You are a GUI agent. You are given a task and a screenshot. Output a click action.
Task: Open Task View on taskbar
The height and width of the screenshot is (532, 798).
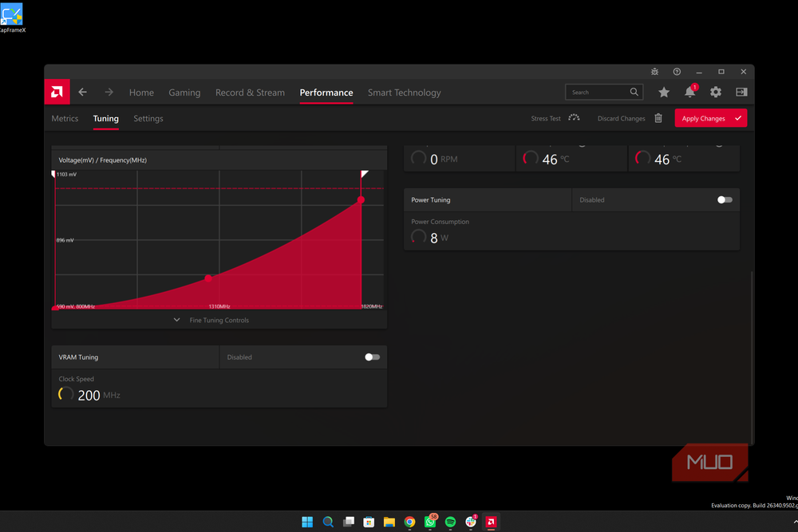pos(349,522)
